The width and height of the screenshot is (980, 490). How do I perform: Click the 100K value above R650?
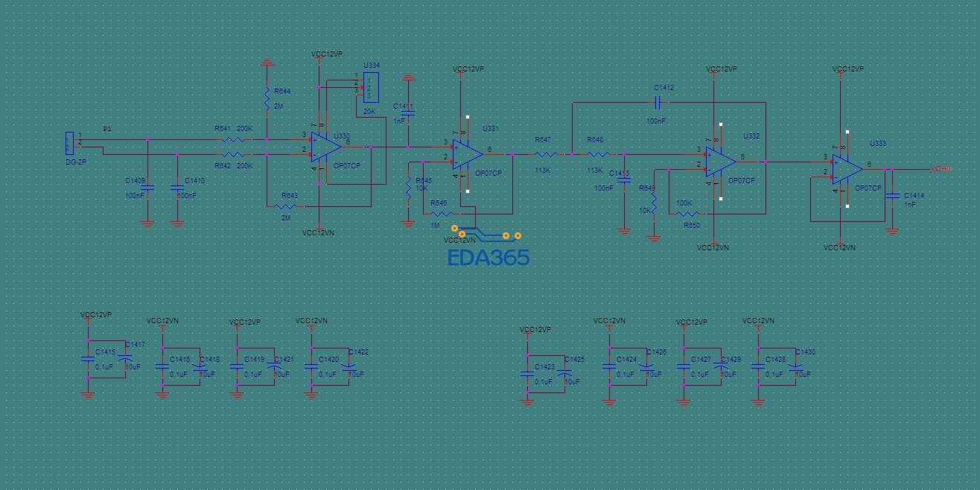pos(684,203)
